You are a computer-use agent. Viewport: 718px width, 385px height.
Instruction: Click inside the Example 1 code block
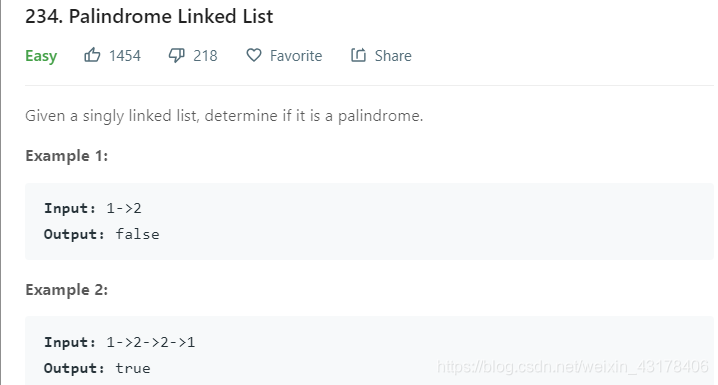pos(369,222)
